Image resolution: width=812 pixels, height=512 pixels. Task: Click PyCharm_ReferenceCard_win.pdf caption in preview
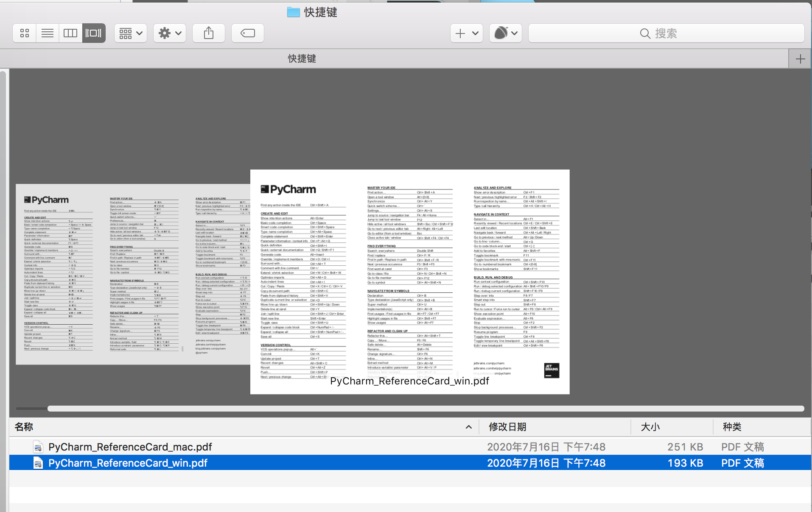tap(410, 381)
